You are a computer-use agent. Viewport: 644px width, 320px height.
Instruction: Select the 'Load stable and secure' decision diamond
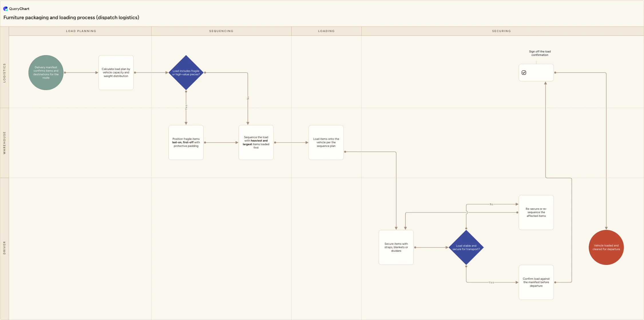(x=466, y=247)
